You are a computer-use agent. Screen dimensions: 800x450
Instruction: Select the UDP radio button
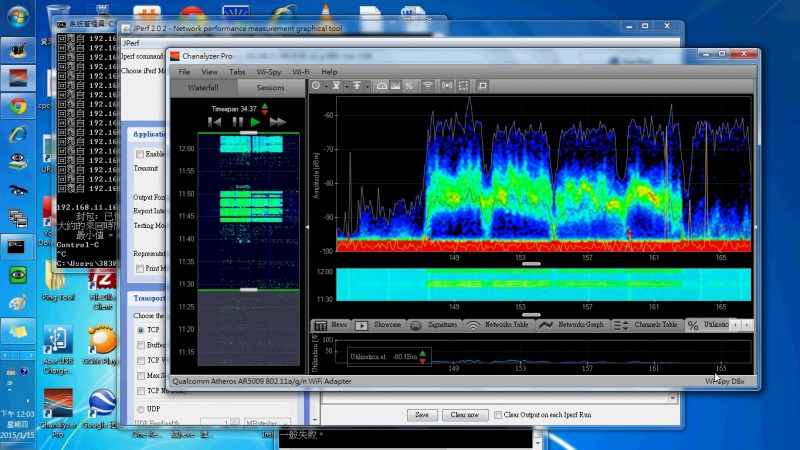coord(140,409)
